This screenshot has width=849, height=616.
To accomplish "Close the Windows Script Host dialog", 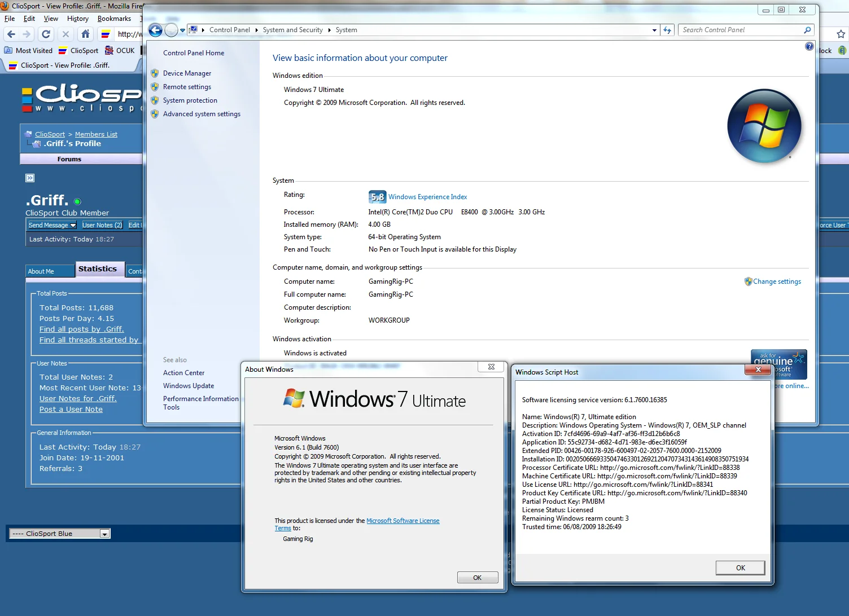I will (758, 369).
